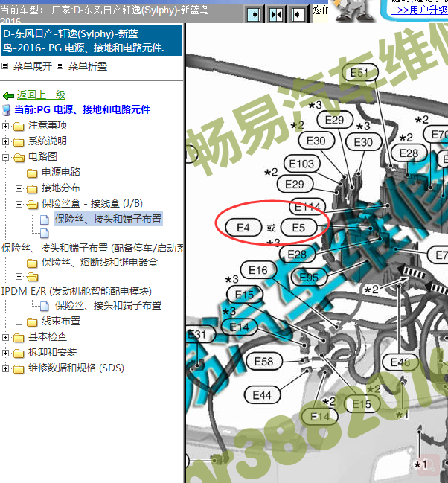This screenshot has width=448, height=483.
Task: Click 菜单折叠 to collapse menus
Action: coord(88,66)
